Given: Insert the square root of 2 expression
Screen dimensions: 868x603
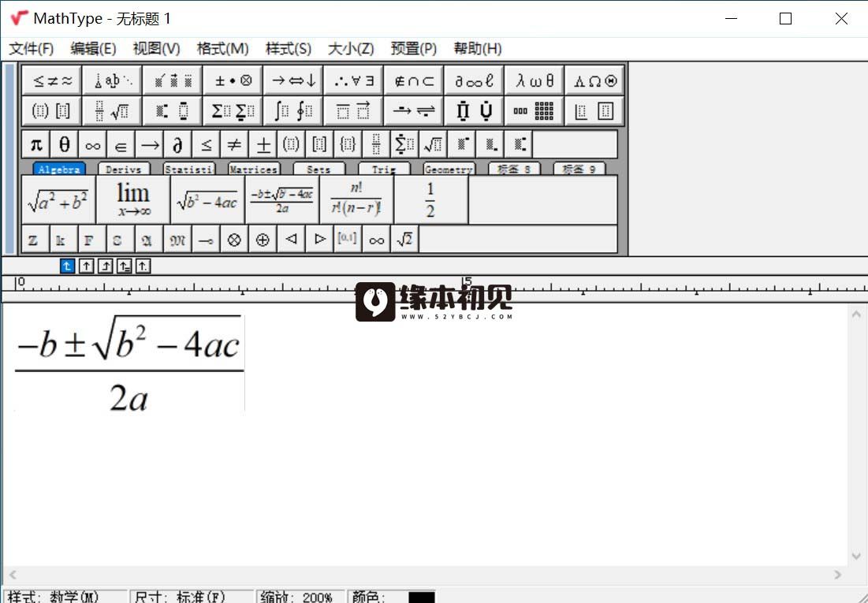Looking at the screenshot, I should 404,239.
